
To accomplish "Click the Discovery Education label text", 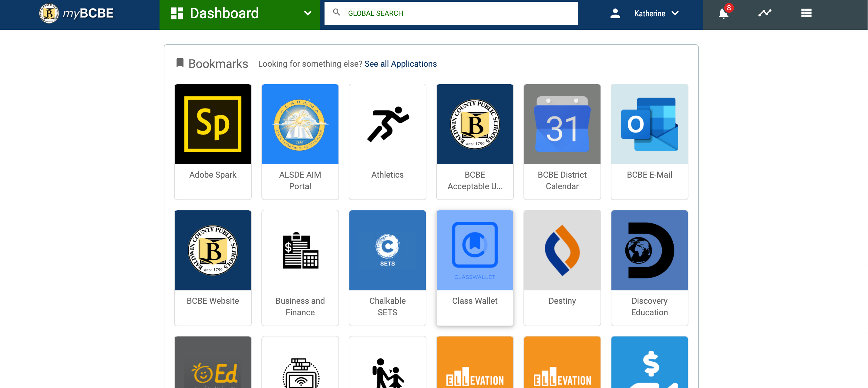I will pyautogui.click(x=649, y=306).
